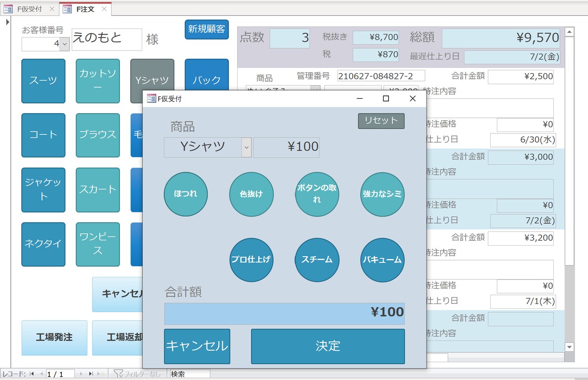
Task: Click the 合計金額 field ¥3,200
Action: point(521,238)
